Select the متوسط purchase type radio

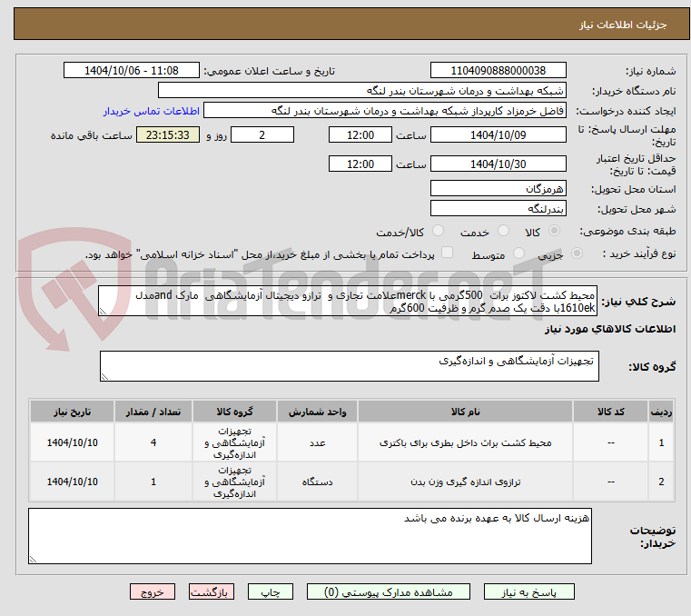coord(518,253)
